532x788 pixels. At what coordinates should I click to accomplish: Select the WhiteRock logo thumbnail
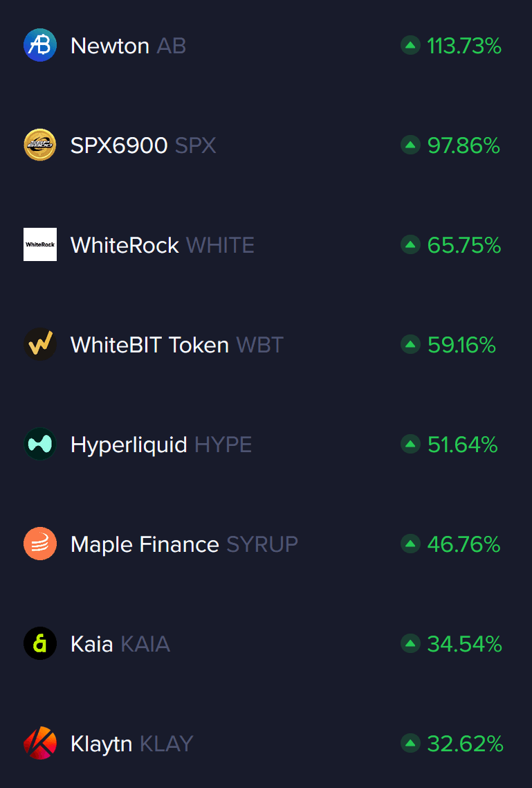click(40, 244)
